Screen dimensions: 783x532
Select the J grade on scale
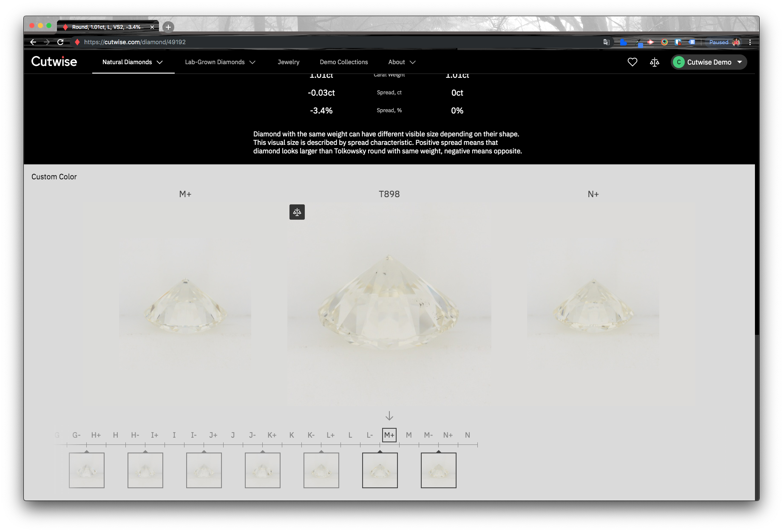(x=233, y=435)
